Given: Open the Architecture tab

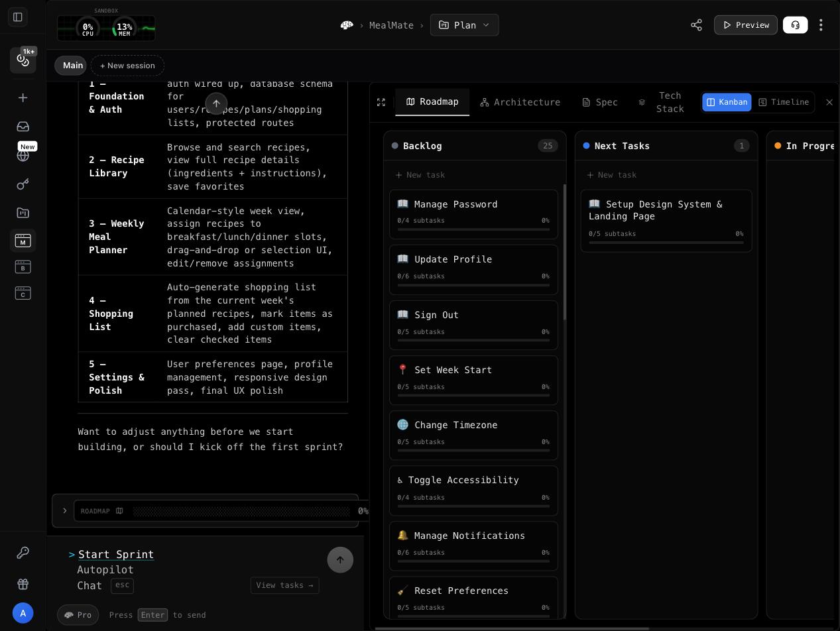Looking at the screenshot, I should point(520,102).
